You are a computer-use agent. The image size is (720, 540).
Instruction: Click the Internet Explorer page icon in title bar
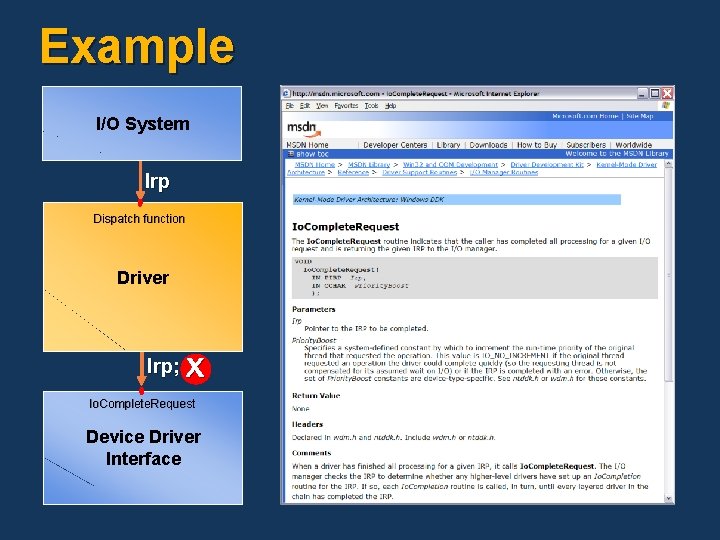pyautogui.click(x=286, y=93)
